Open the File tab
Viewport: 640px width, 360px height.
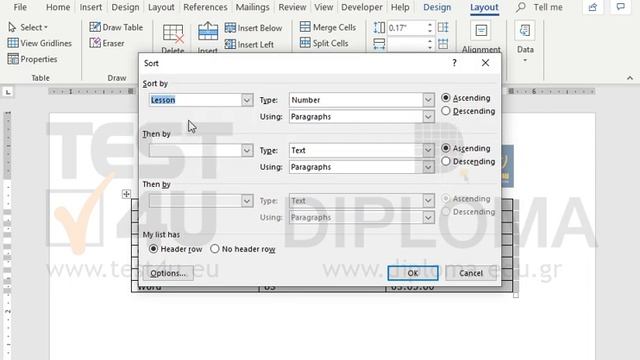click(20, 7)
